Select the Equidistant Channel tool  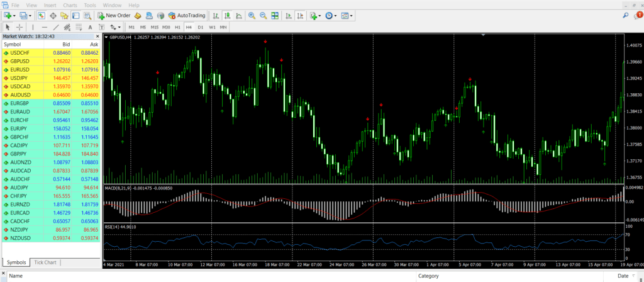point(67,27)
